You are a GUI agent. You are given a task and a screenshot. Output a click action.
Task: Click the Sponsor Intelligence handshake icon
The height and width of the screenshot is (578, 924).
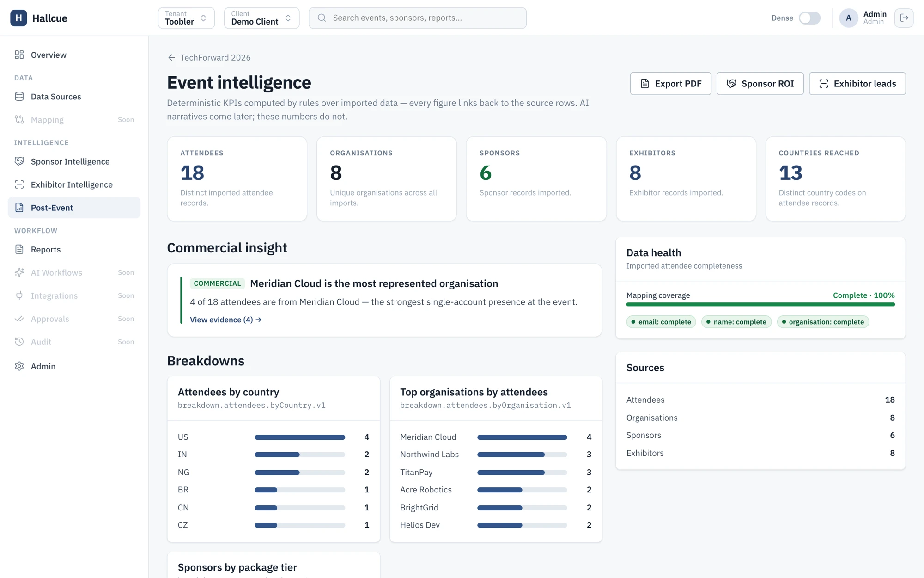19,161
